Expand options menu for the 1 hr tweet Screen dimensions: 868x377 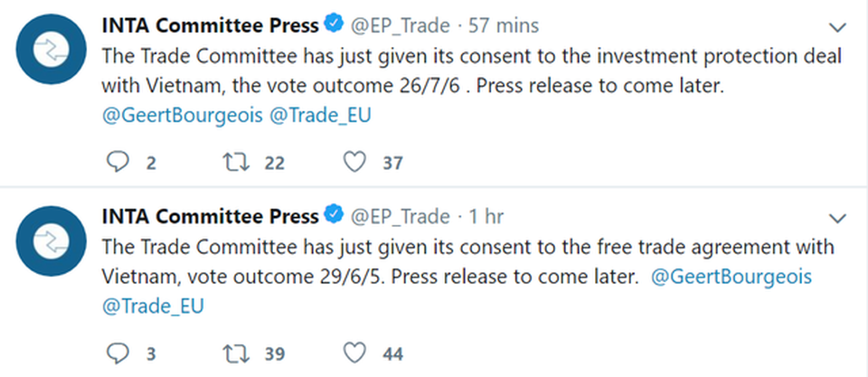(838, 218)
